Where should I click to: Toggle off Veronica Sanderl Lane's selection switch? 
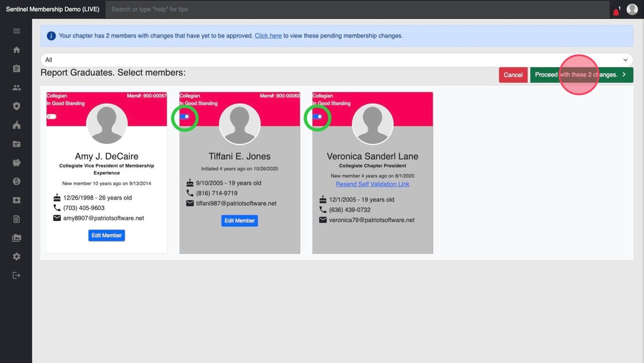coord(317,116)
